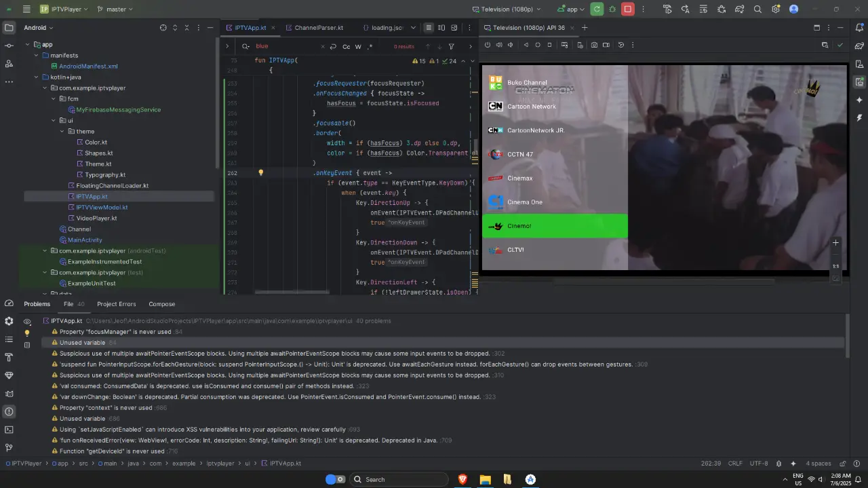Open Gemini sparkle icon in right sidebar
868x488 pixels.
(x=859, y=100)
